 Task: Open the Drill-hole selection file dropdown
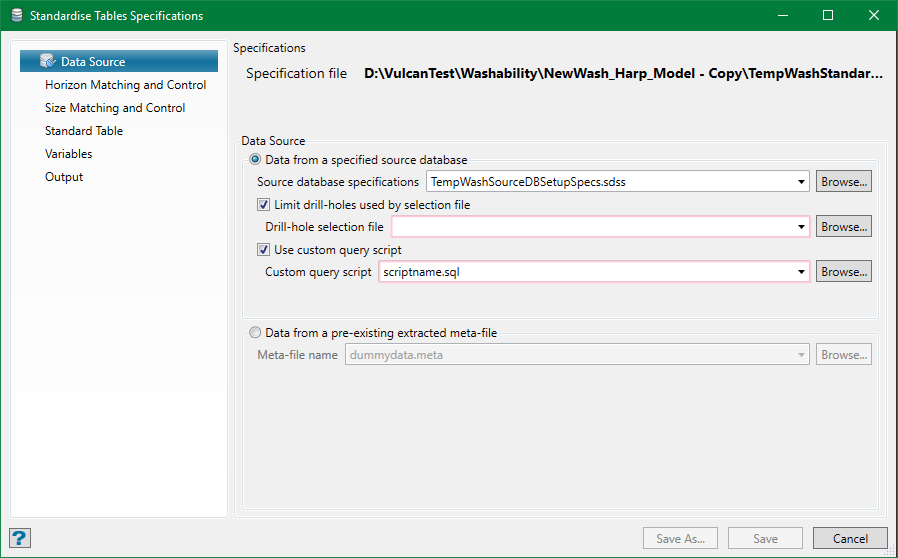pyautogui.click(x=801, y=227)
